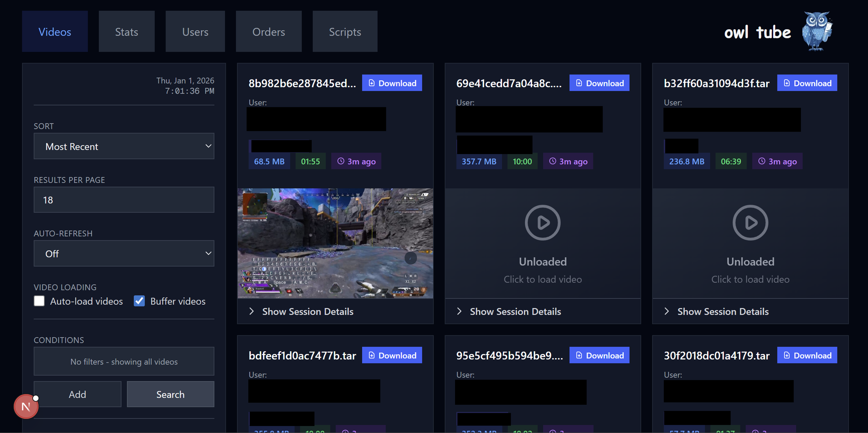Uncheck the Buffer videos checkbox
Screen dimensions: 868x433
point(139,301)
